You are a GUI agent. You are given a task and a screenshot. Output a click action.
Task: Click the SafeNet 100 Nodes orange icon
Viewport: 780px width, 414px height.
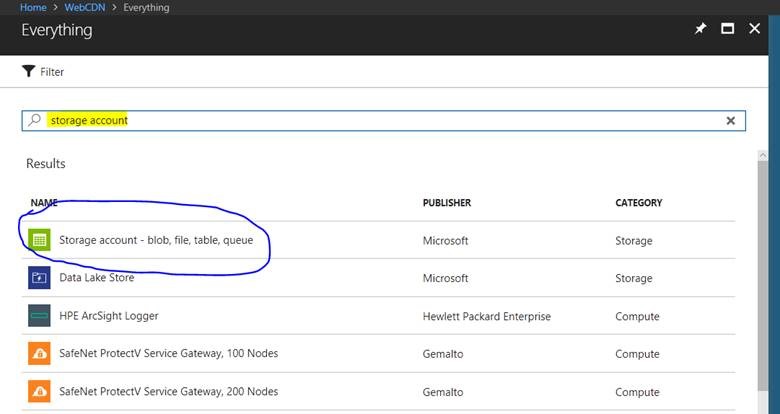tap(39, 353)
